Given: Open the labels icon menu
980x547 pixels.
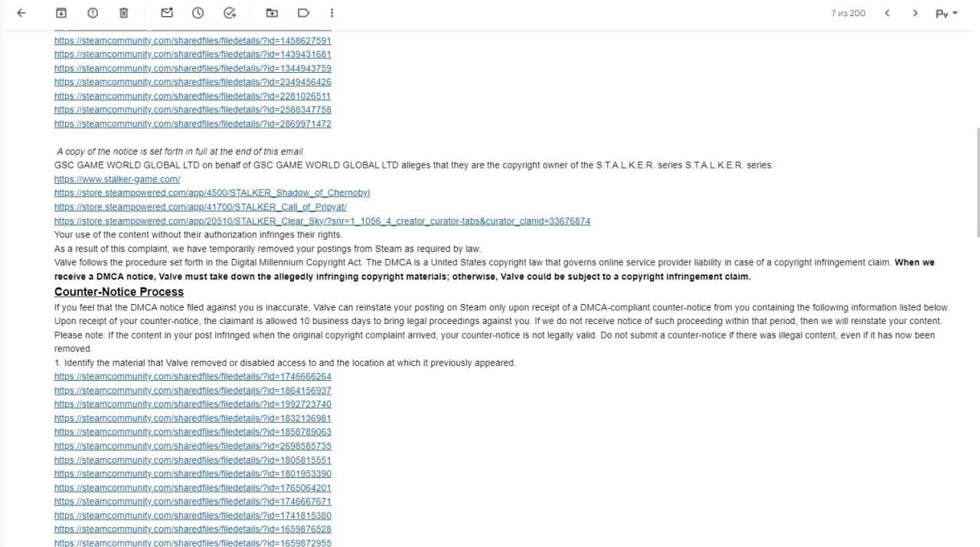Looking at the screenshot, I should click(303, 13).
